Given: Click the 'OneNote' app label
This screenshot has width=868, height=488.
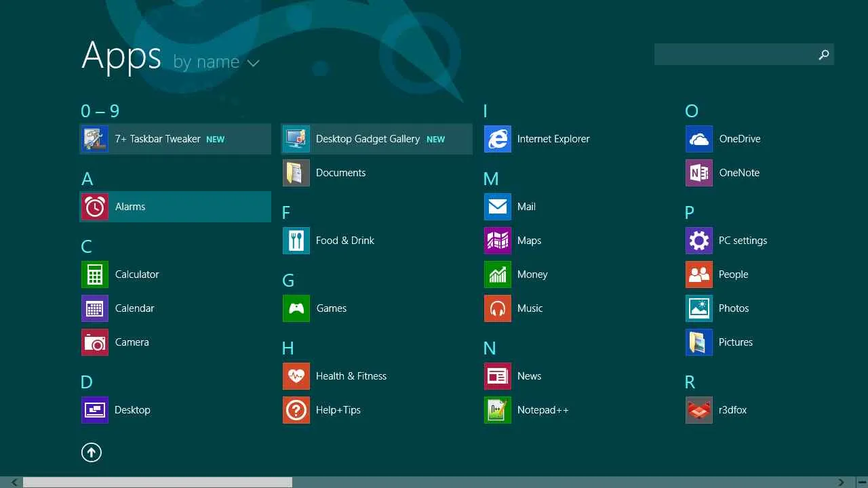Looking at the screenshot, I should [739, 173].
